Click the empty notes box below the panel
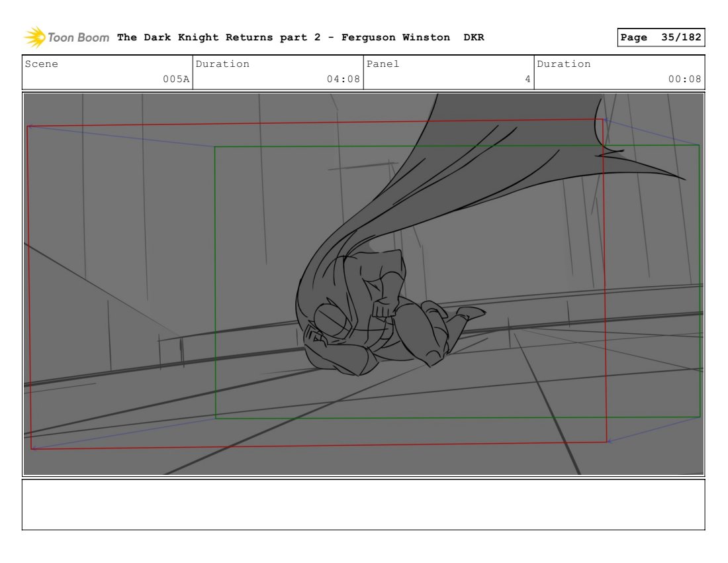This screenshot has width=728, height=563. (x=363, y=505)
